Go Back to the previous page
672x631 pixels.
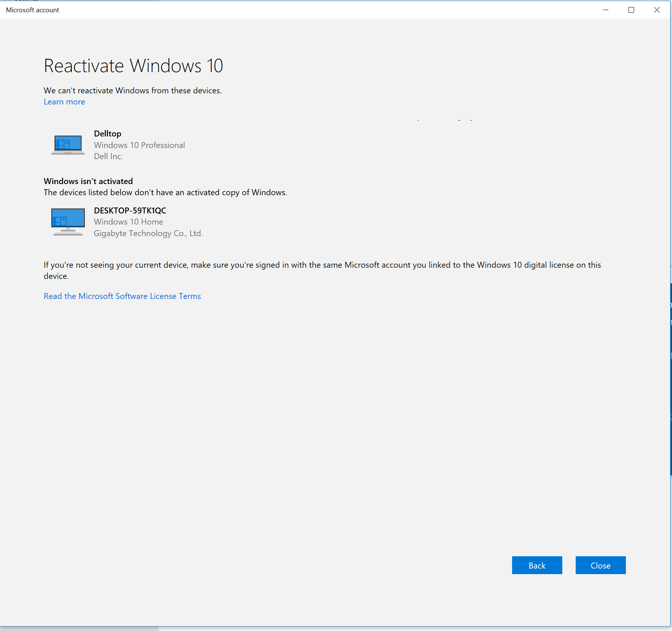(x=537, y=565)
